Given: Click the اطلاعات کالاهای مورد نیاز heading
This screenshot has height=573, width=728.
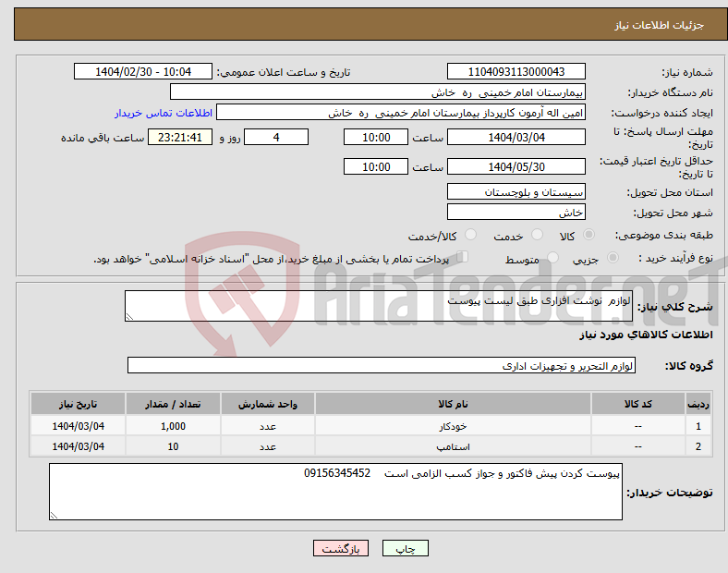Looking at the screenshot, I should (646, 335).
